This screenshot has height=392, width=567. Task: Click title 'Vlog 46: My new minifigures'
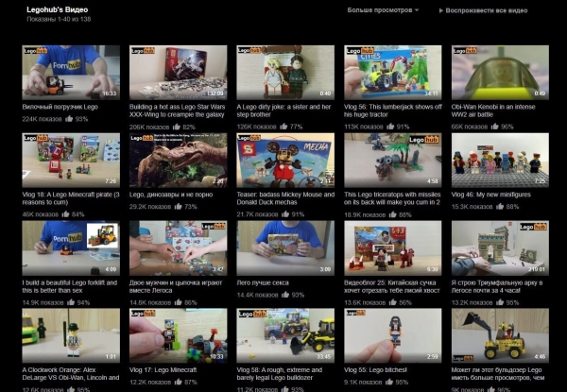point(491,195)
